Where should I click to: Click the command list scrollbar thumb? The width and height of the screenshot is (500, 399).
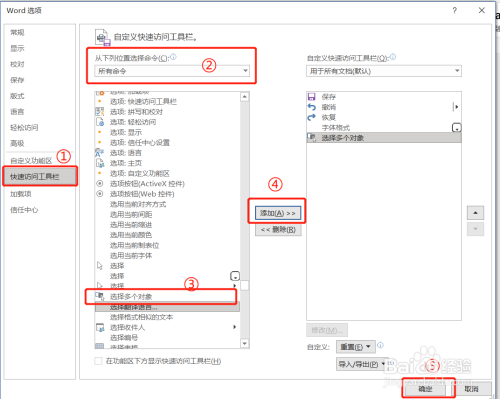coord(245,286)
